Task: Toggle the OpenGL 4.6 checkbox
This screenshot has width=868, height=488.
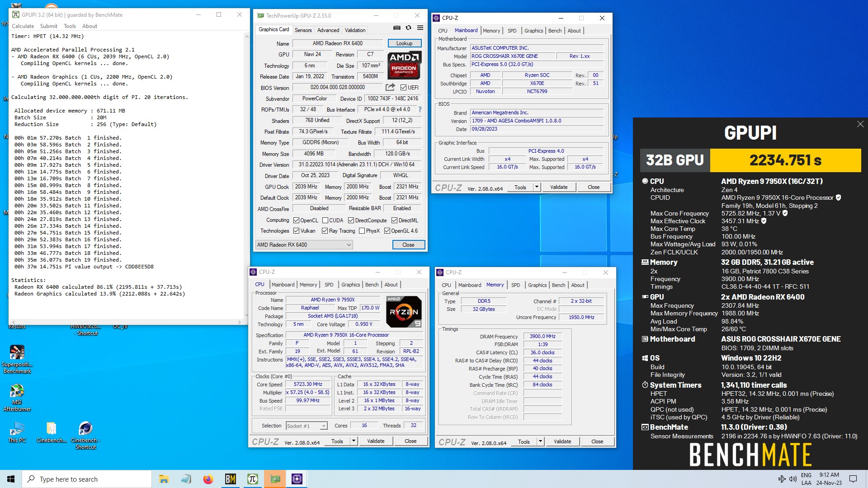Action: tap(387, 231)
